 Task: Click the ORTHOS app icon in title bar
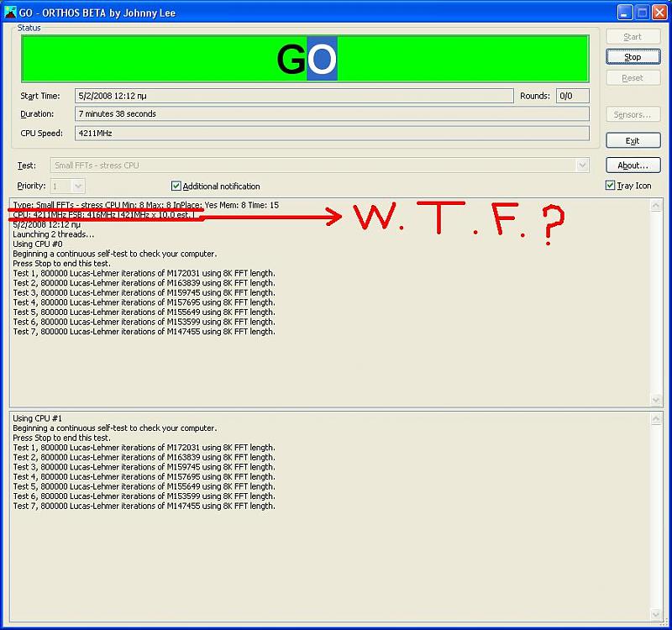tap(10, 12)
